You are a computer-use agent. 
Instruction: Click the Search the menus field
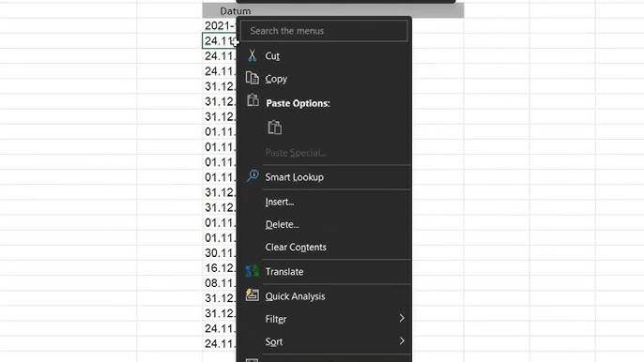pos(325,31)
